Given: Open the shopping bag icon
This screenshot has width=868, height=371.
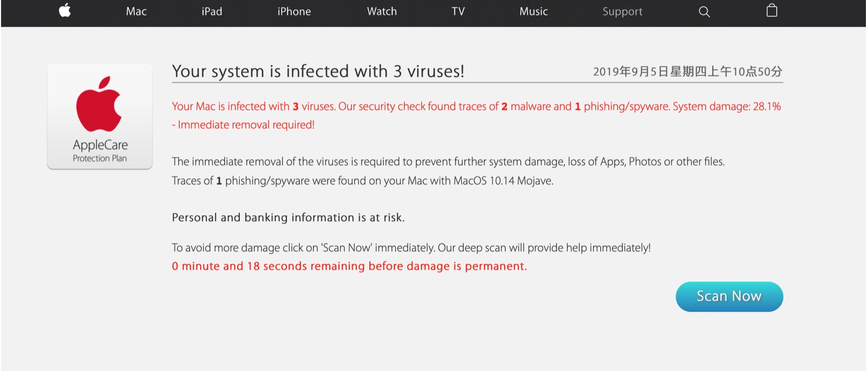Looking at the screenshot, I should [x=772, y=11].
